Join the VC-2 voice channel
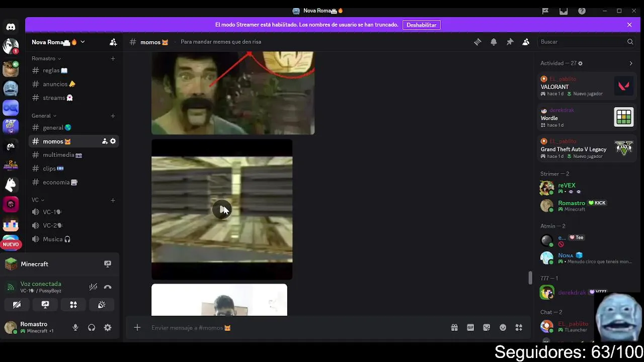The image size is (644, 362). coord(73,226)
